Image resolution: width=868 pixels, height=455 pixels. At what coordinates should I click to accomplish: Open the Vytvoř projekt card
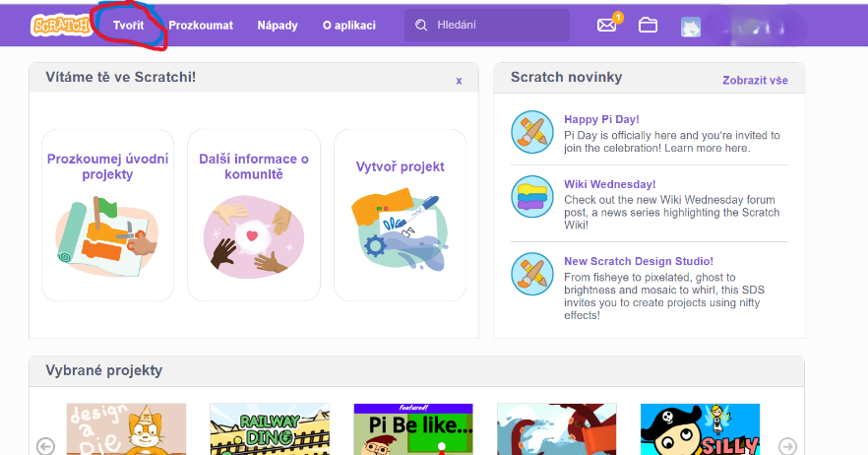point(400,215)
